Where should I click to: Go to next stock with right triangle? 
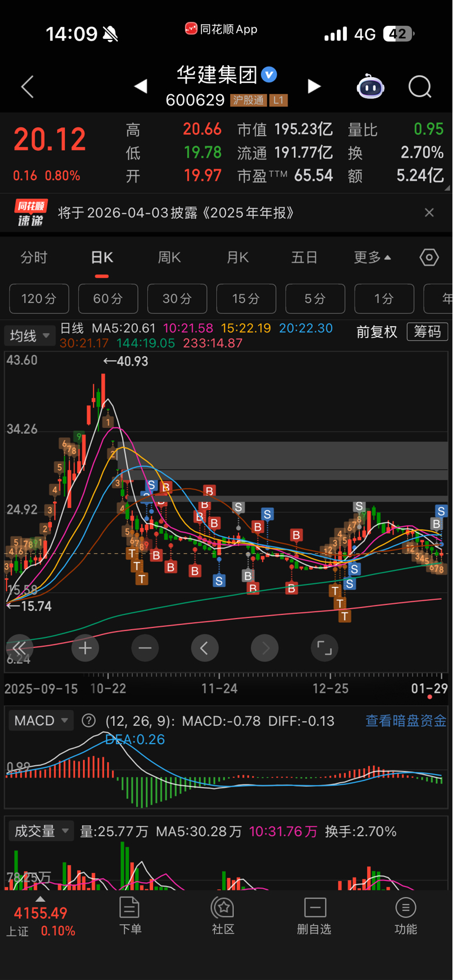pyautogui.click(x=315, y=87)
